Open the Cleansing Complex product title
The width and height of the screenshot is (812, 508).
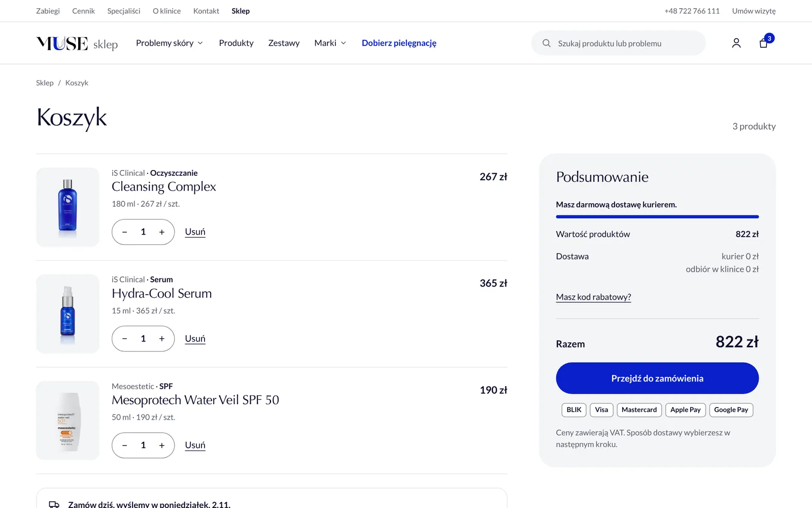pos(164,187)
